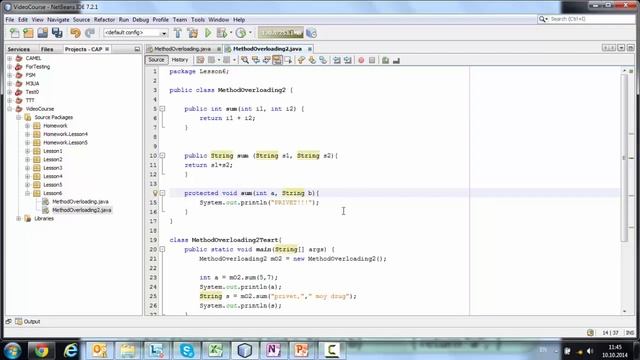Click Find Next Occurrence editor icon
The width and height of the screenshot is (640, 360).
pos(267,60)
